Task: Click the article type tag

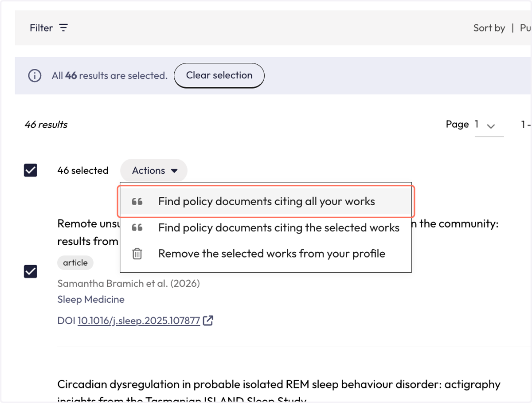Action: pyautogui.click(x=75, y=263)
